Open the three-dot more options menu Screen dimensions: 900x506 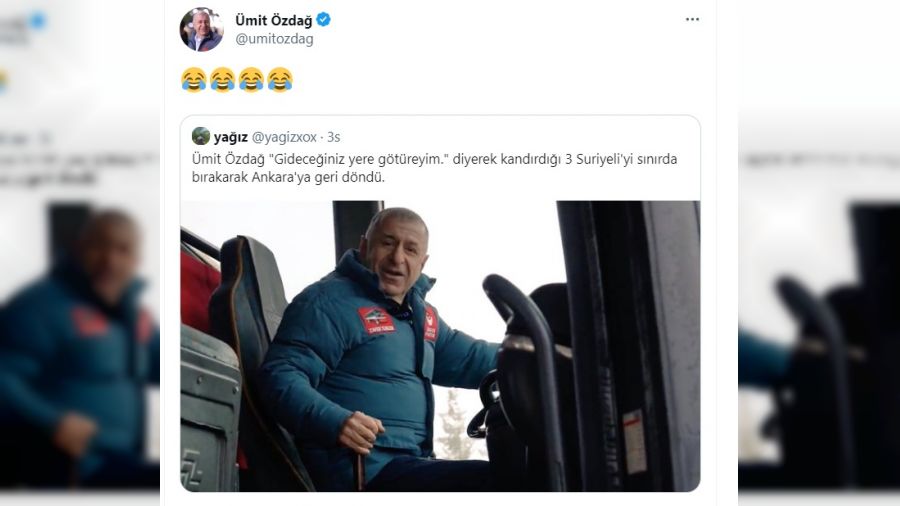click(x=692, y=20)
